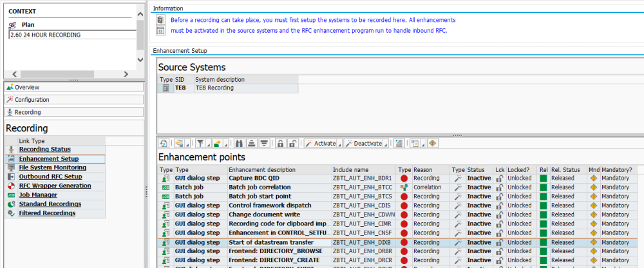644x268 pixels.
Task: Open the Job Manager link
Action: (38, 195)
